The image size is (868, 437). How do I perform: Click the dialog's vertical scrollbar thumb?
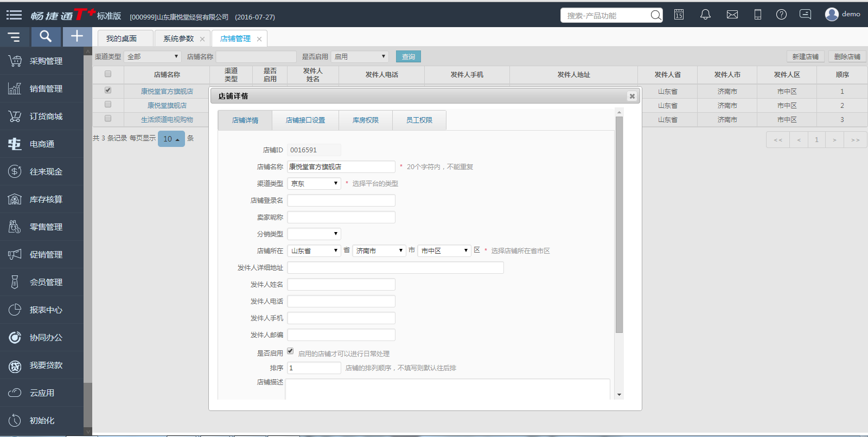coord(619,224)
